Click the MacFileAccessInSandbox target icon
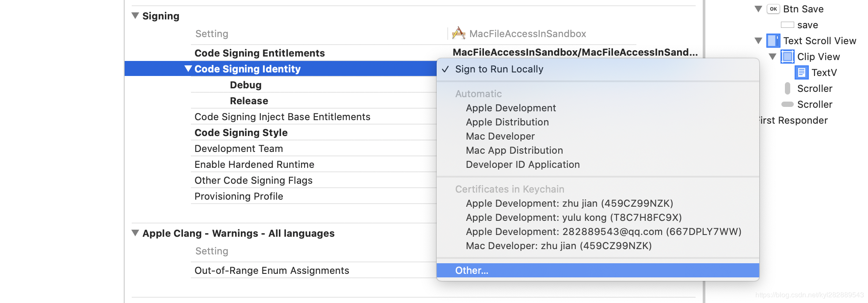This screenshot has width=868, height=303. point(459,33)
